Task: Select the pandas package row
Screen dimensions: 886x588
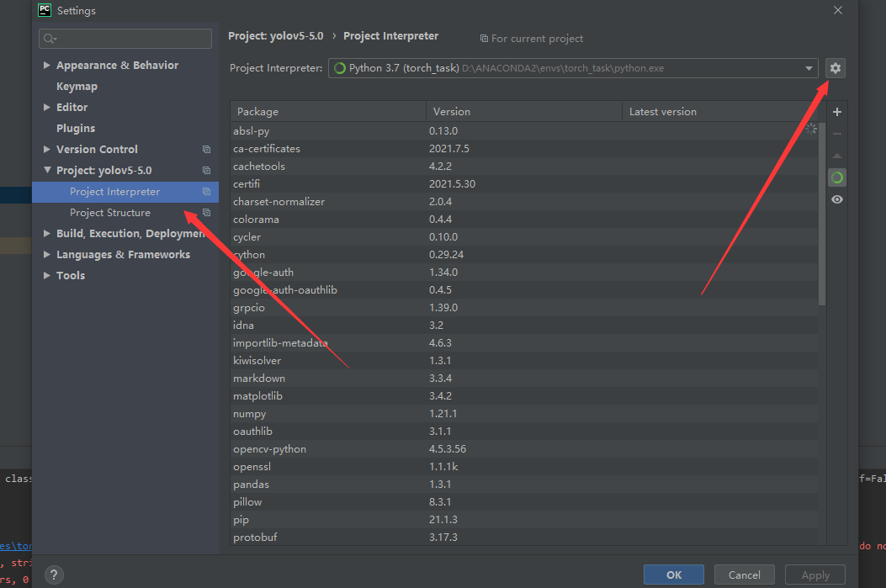Action: pos(524,485)
